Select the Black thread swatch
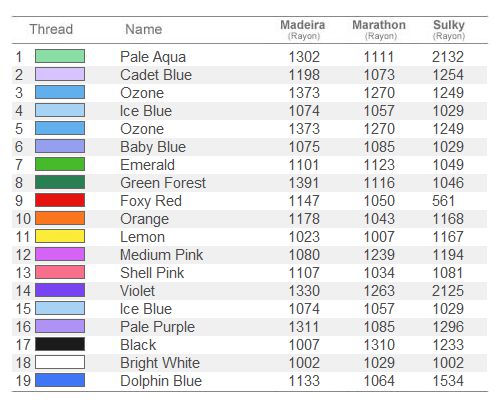Viewport: 500px width, 402px height. [60, 344]
